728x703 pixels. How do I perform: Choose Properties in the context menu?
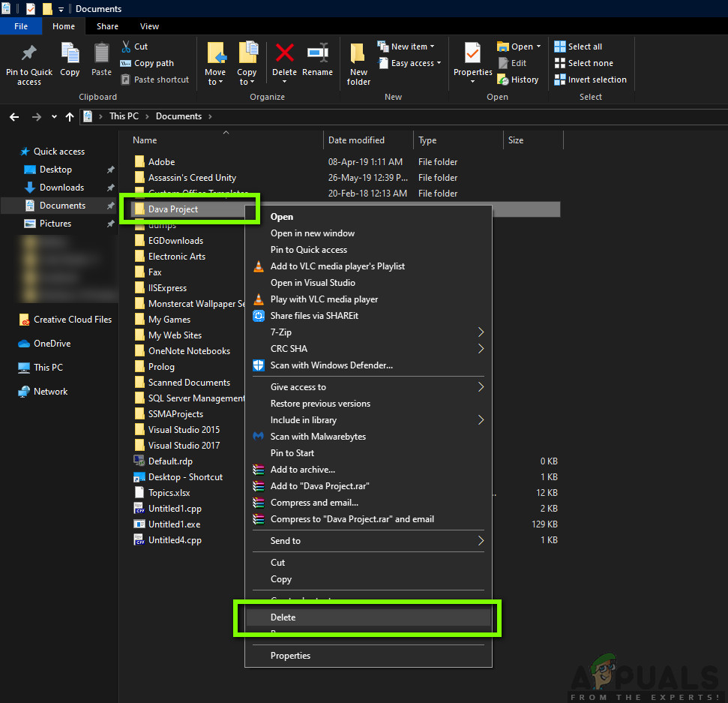[x=368, y=656]
